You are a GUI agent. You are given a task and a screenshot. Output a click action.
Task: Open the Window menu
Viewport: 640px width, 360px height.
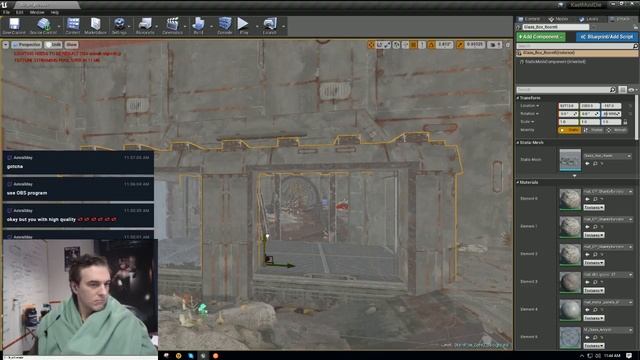[x=37, y=13]
